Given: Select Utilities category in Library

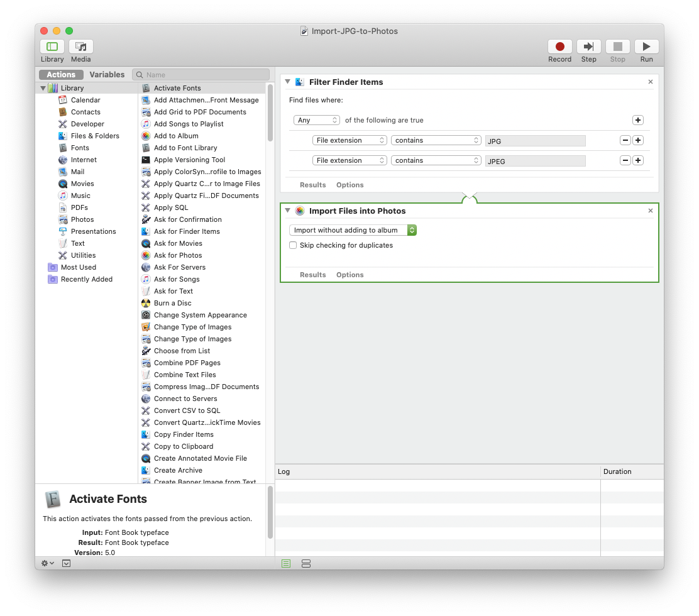Looking at the screenshot, I should pyautogui.click(x=83, y=255).
